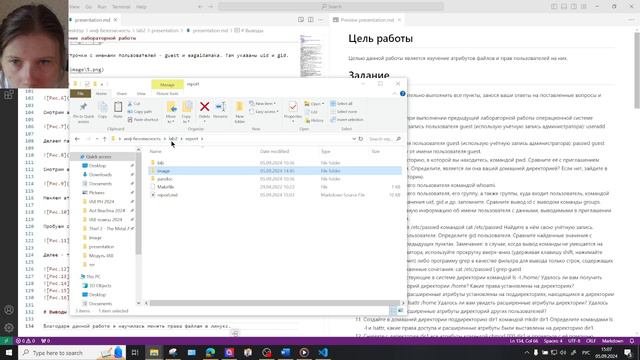Click Ln 134, Col 66 in status bar
The height and width of the screenshot is (360, 640).
[x=524, y=341]
